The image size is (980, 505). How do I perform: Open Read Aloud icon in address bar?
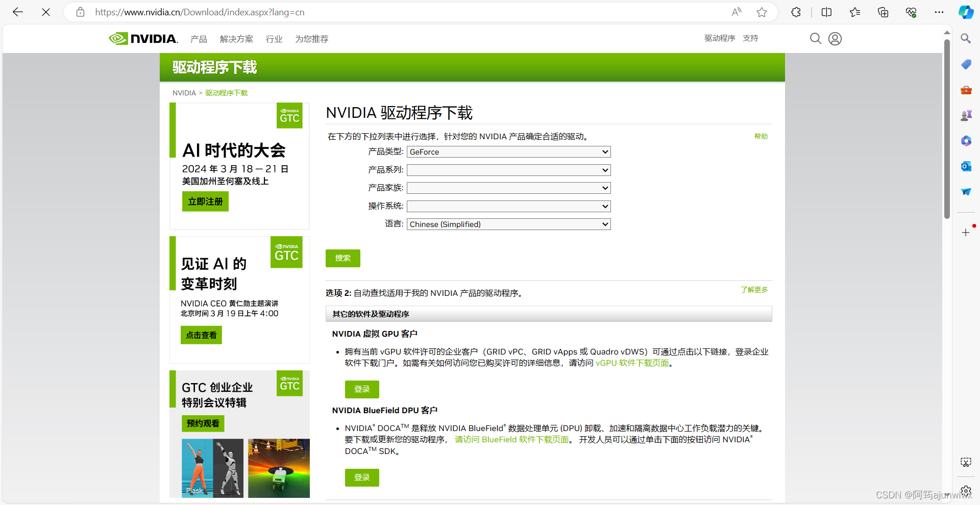[736, 12]
